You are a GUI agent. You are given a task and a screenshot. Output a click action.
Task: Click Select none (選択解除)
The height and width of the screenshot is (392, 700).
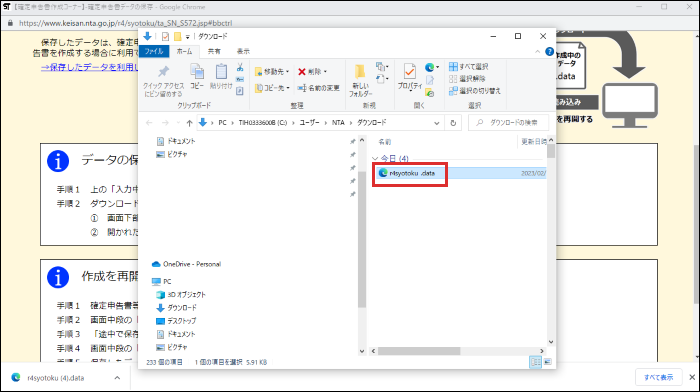(x=467, y=79)
